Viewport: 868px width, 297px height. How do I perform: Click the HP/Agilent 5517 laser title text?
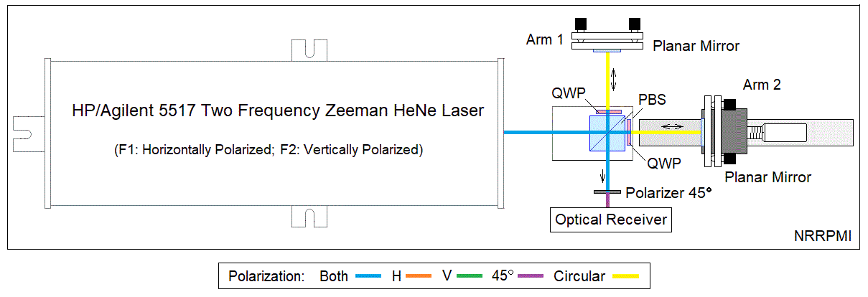(x=278, y=111)
